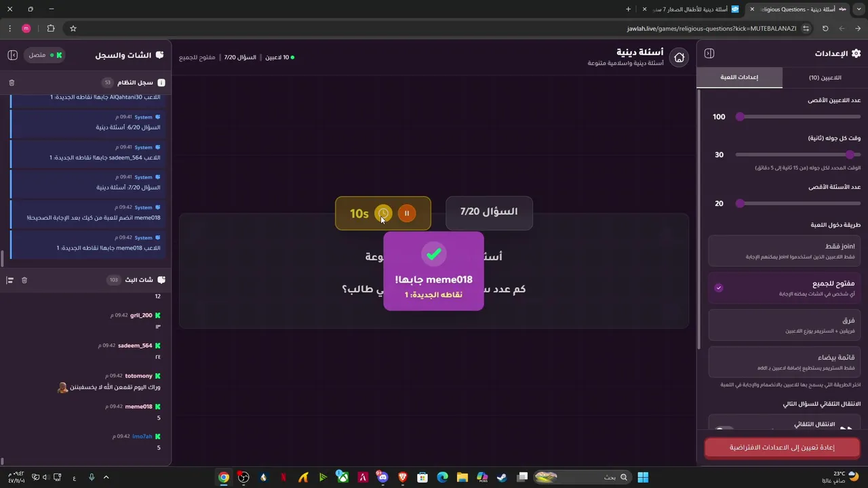Collapse the settings panel (الإعدادات)
This screenshot has height=488, width=868.
pyautogui.click(x=709, y=54)
